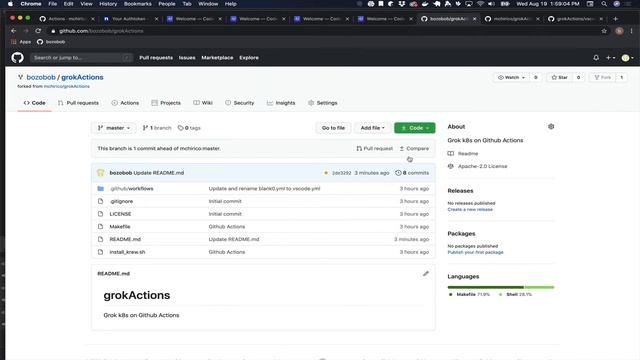Image resolution: width=640 pixels, height=360 pixels.
Task: Open the user avatar menu
Action: click(627, 58)
